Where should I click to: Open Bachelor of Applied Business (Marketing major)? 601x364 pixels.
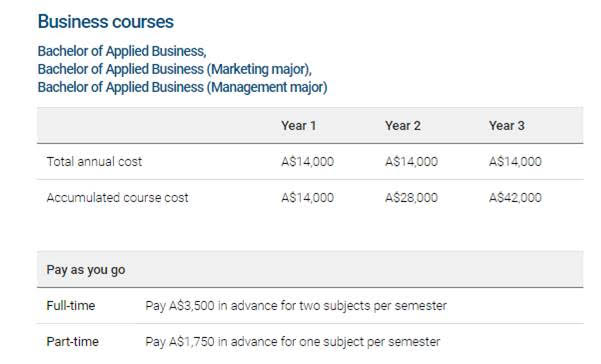174,69
